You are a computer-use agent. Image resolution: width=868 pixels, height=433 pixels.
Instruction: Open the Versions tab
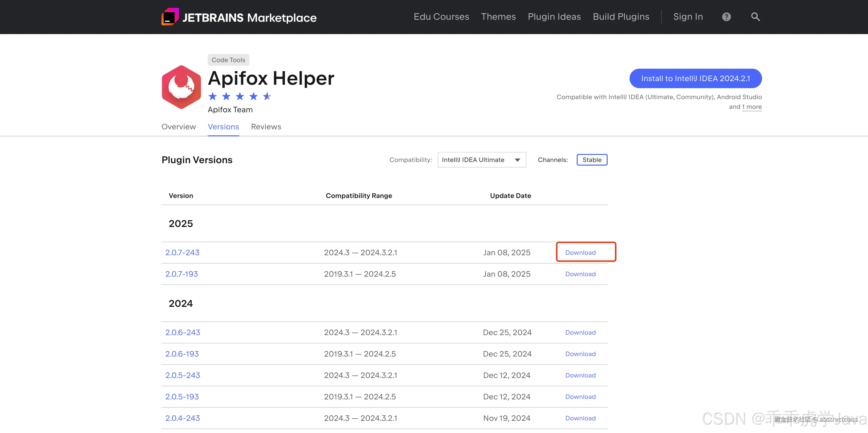pyautogui.click(x=223, y=127)
